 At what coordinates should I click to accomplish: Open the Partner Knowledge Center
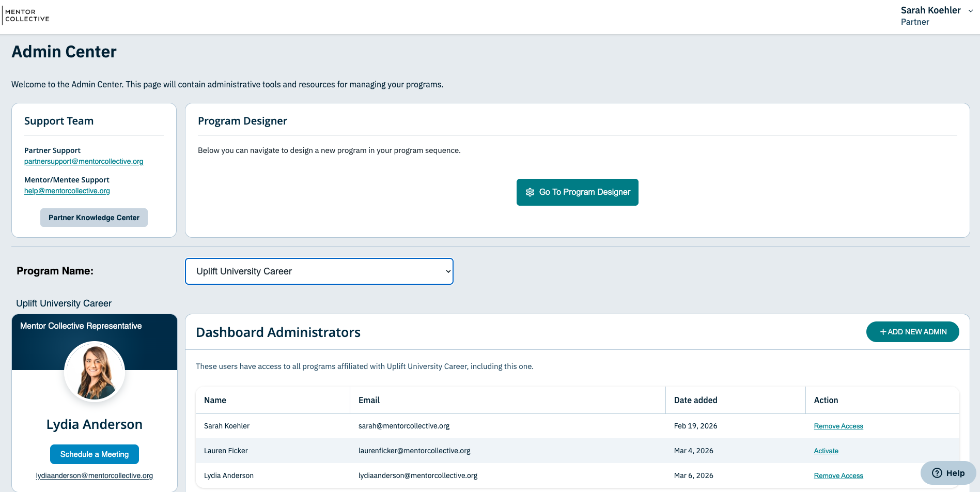click(x=94, y=218)
